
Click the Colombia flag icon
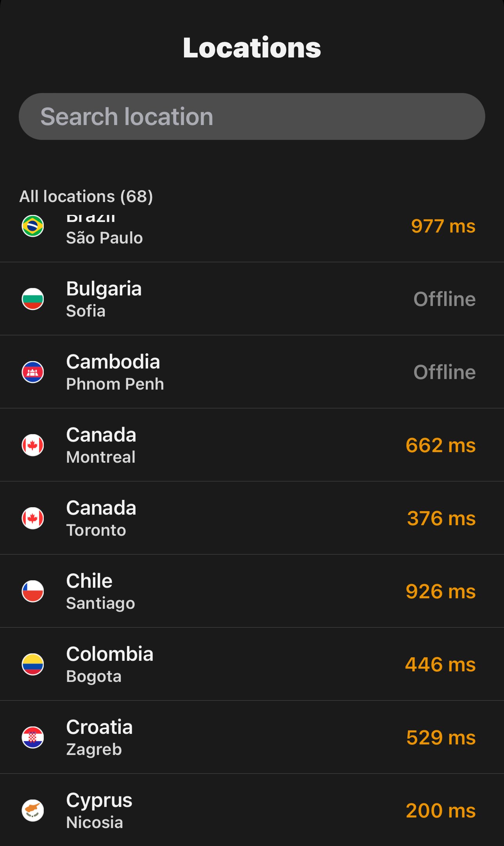tap(33, 664)
